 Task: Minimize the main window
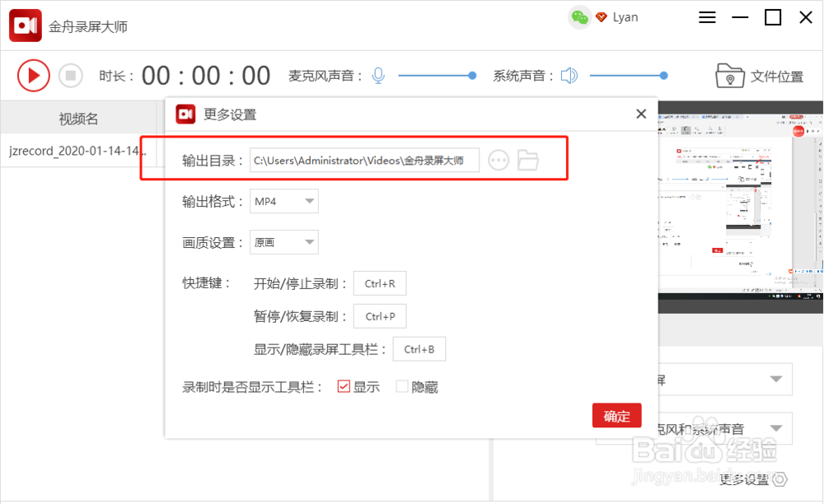pyautogui.click(x=740, y=17)
